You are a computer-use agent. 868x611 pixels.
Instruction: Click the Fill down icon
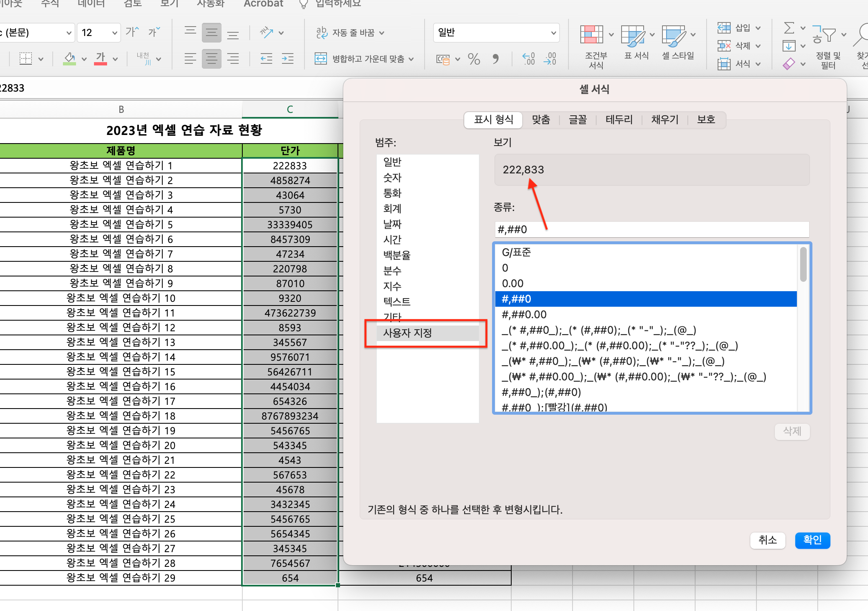pyautogui.click(x=789, y=46)
